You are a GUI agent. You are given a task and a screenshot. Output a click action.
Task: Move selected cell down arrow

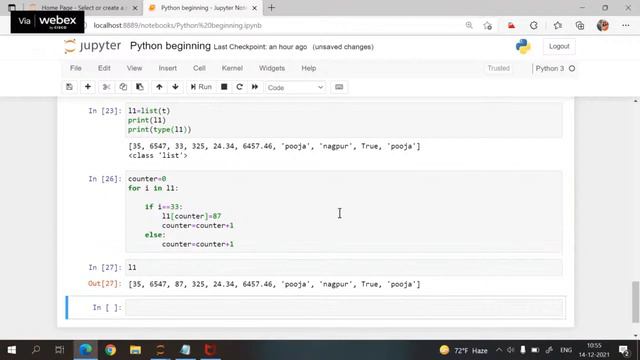point(175,87)
